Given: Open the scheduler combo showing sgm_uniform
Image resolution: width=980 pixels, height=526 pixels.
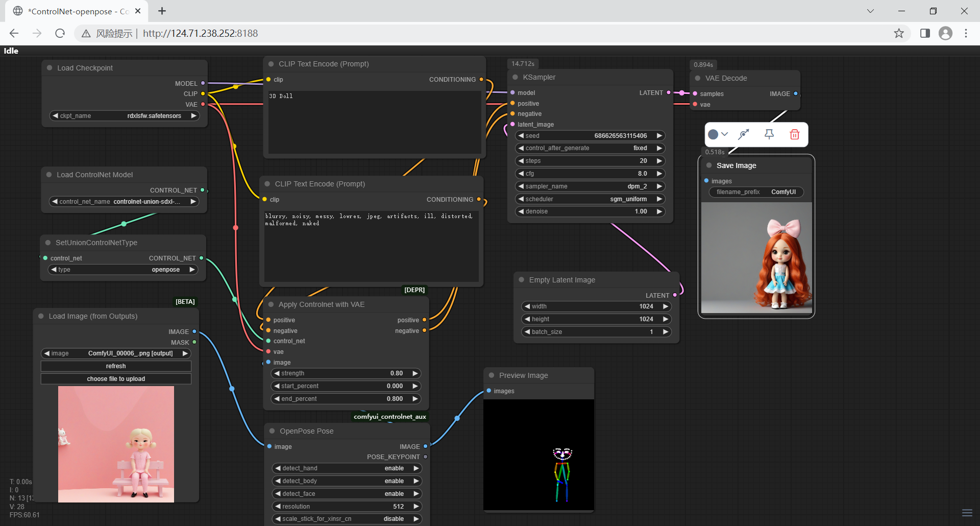Looking at the screenshot, I should pyautogui.click(x=590, y=199).
